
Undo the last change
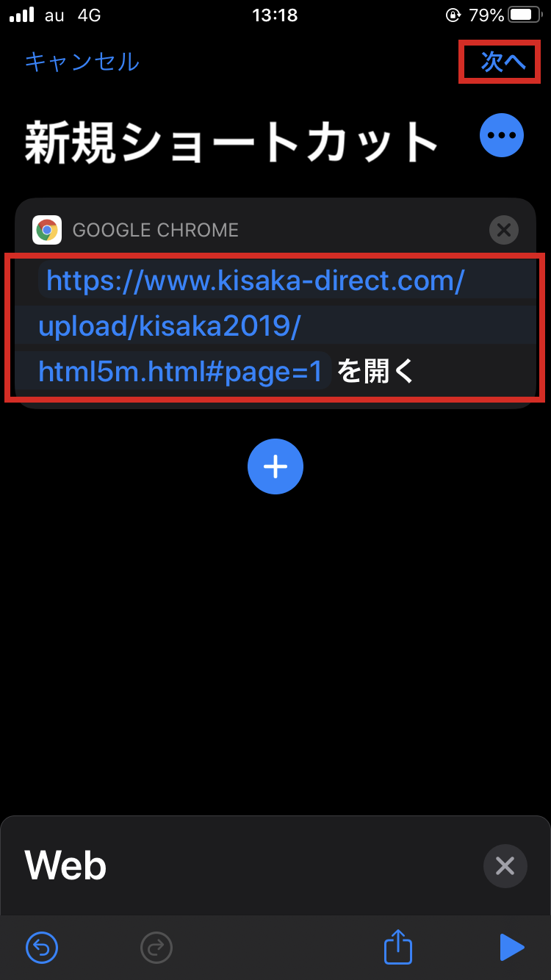click(x=43, y=948)
